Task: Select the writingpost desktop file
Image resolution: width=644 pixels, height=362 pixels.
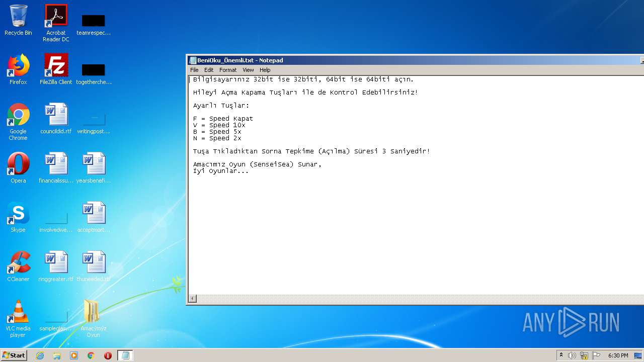Action: (94, 122)
